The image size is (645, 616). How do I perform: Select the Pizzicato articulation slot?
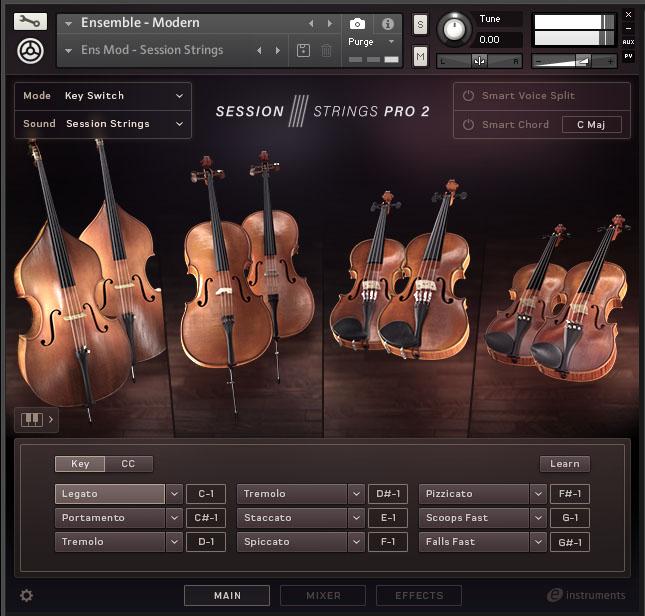click(x=474, y=493)
